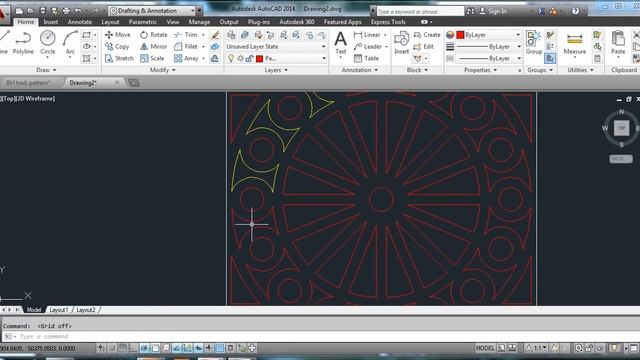This screenshot has width=640, height=360.
Task: Select the Arc draw tool
Action: (70, 43)
